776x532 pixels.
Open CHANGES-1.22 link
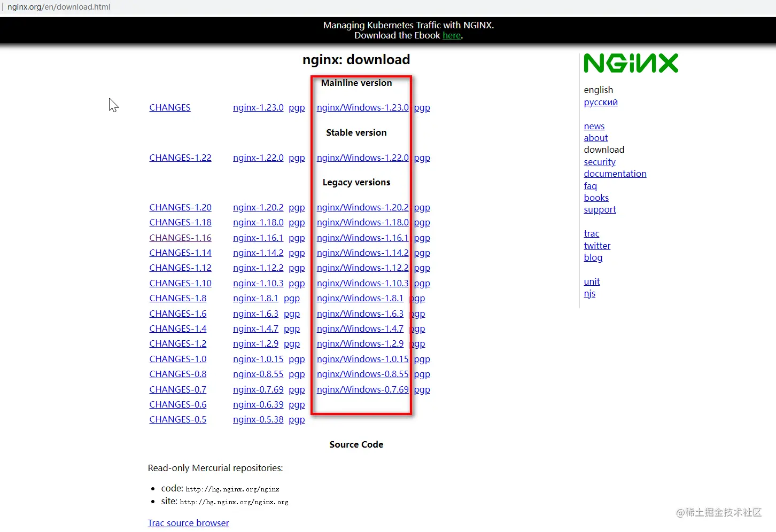(180, 158)
